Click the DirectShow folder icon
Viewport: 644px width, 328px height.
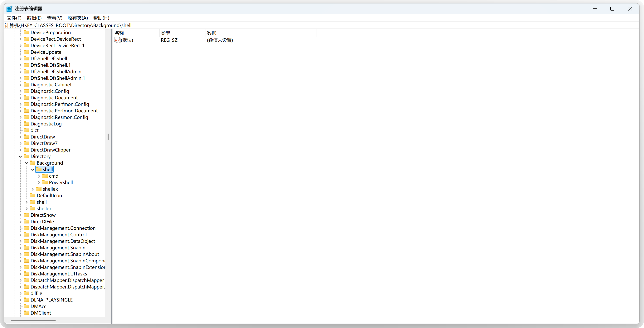click(27, 215)
